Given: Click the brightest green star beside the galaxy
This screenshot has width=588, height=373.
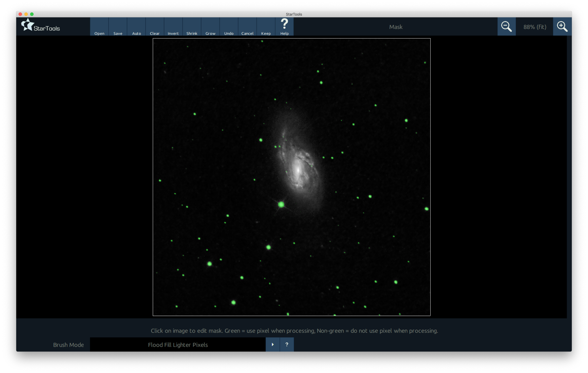Looking at the screenshot, I should pyautogui.click(x=281, y=204).
